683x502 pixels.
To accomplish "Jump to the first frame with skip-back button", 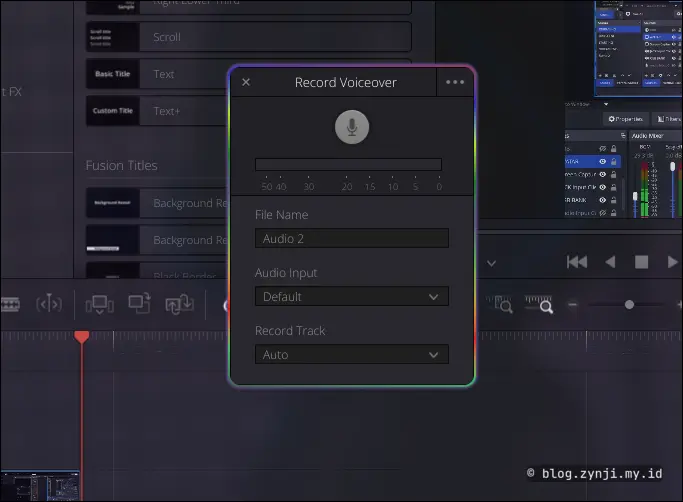I will click(577, 262).
